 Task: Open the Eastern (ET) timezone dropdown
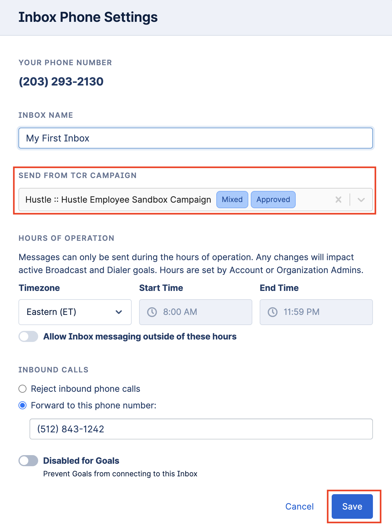pos(75,312)
